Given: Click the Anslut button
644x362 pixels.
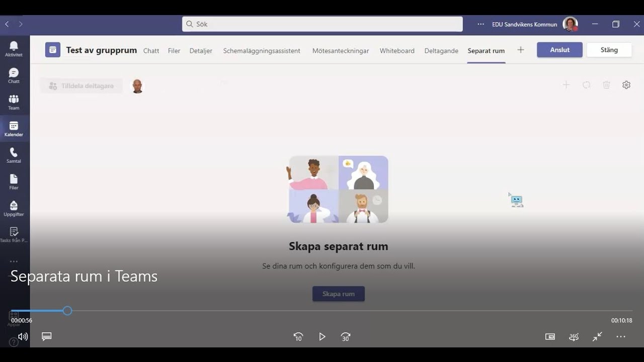Looking at the screenshot, I should pos(559,50).
